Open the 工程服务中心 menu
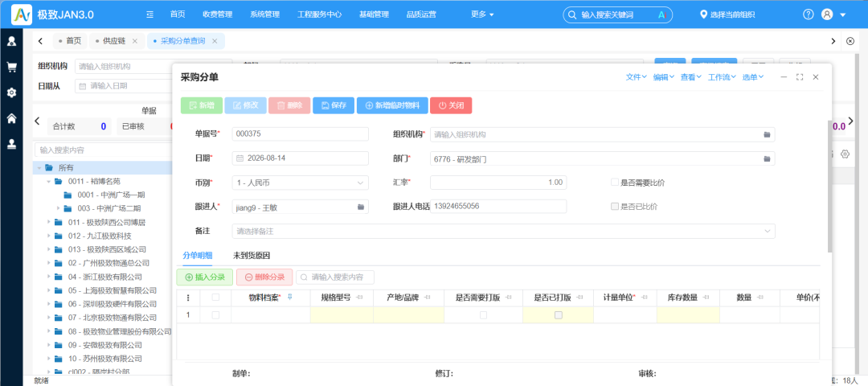This screenshot has width=868, height=386. pyautogui.click(x=319, y=15)
